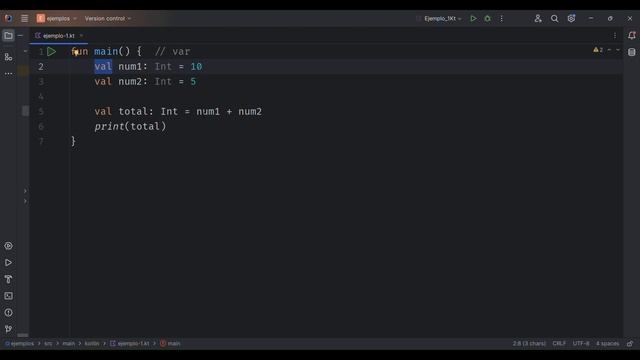Close the ejemplo-1.kt tab
This screenshot has width=640, height=360.
pos(81,36)
